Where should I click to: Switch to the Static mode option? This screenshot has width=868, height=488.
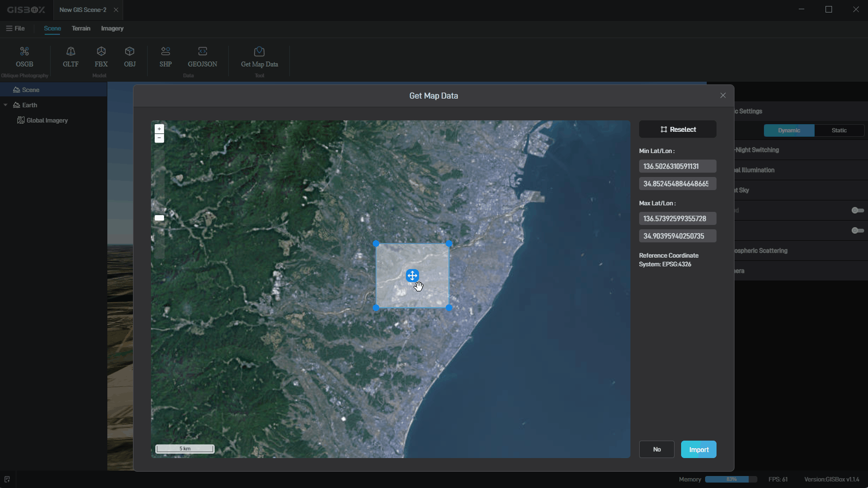839,130
